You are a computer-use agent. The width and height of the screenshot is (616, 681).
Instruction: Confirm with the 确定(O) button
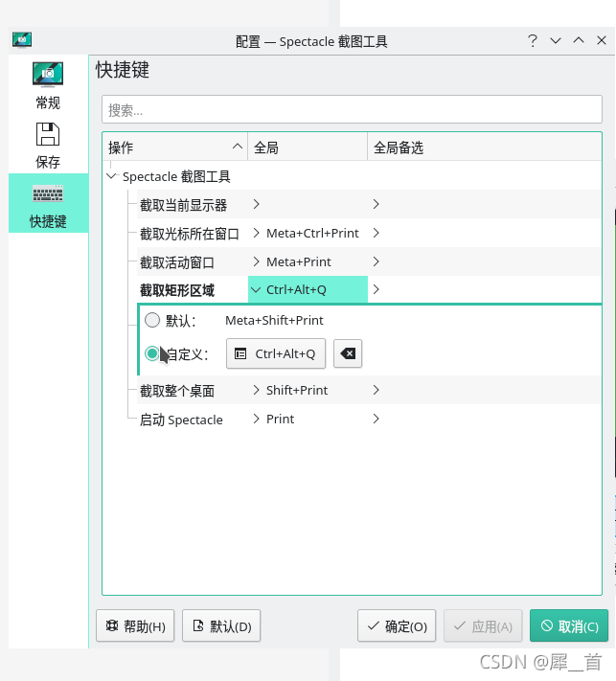point(397,625)
